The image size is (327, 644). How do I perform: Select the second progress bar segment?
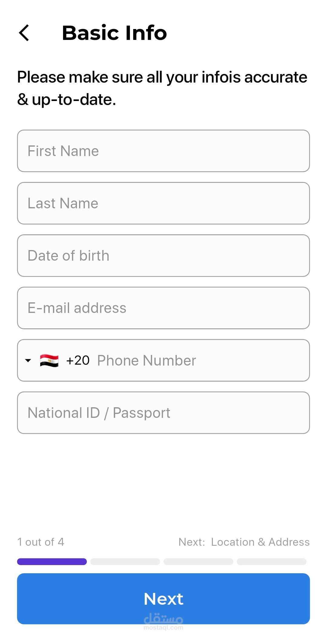pyautogui.click(x=125, y=561)
